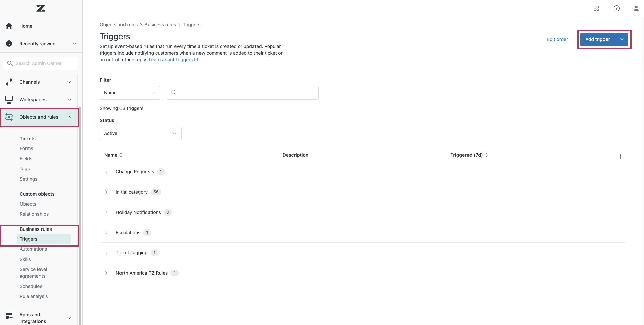Click the Home house icon

coord(9,26)
